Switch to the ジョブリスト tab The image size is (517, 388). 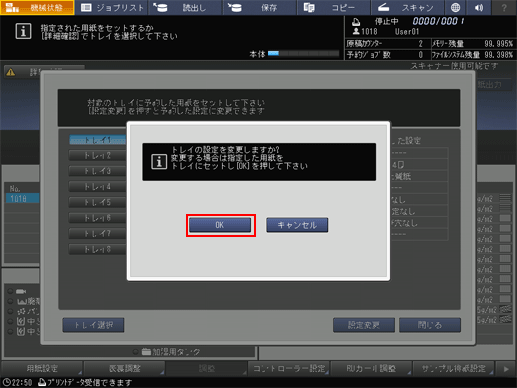click(x=112, y=7)
